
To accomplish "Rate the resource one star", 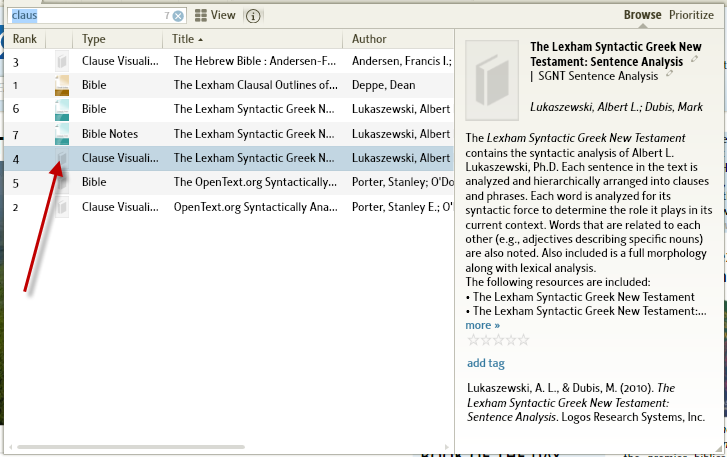I will tap(473, 340).
